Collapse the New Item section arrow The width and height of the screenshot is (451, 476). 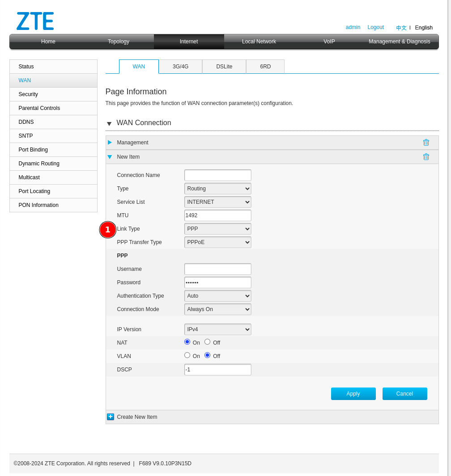point(110,157)
